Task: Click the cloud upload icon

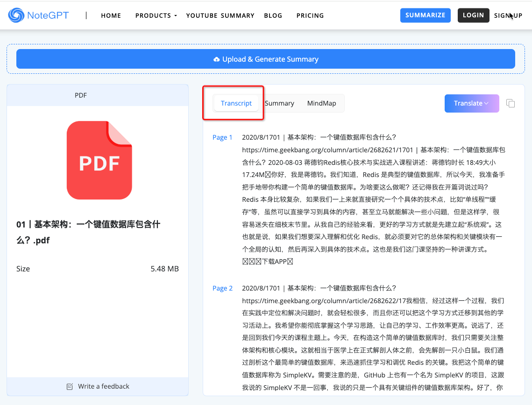Action: (x=216, y=59)
